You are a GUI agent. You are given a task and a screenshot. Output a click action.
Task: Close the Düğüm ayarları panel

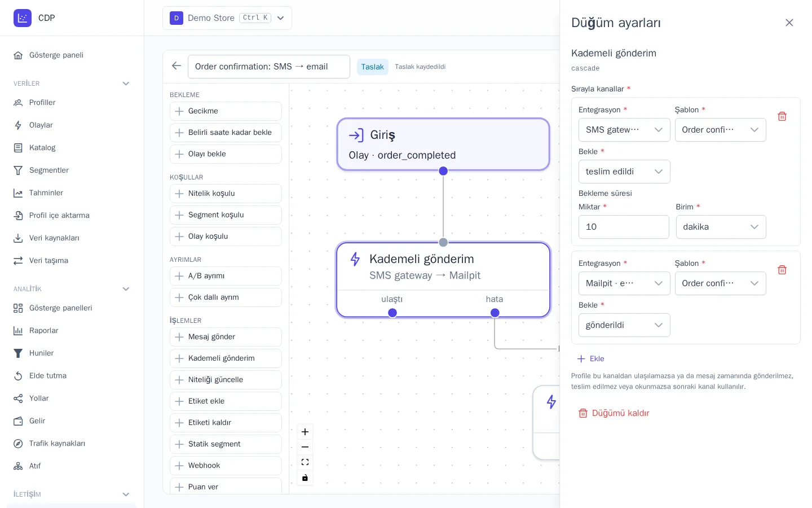(x=789, y=23)
